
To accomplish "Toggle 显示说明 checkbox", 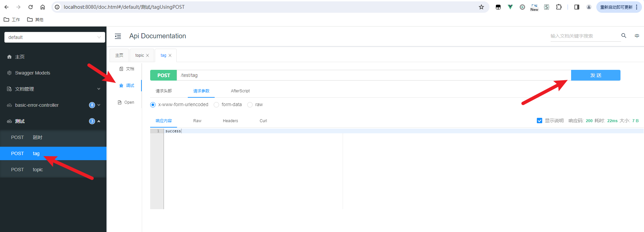I will pos(540,121).
